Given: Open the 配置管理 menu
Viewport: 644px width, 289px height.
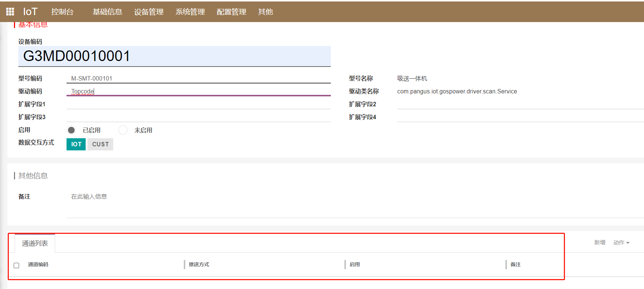Looking at the screenshot, I should tap(232, 12).
